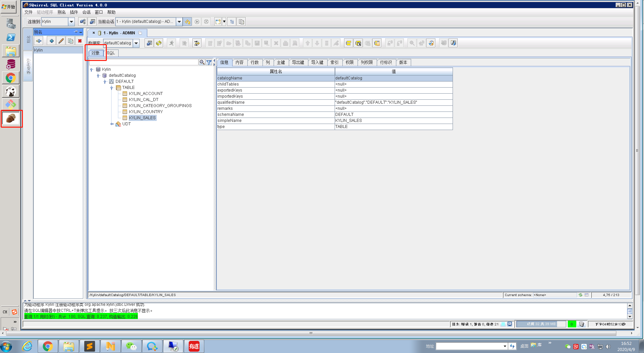
Task: Select KYLIN_ACCOUNT table in tree
Action: (146, 94)
